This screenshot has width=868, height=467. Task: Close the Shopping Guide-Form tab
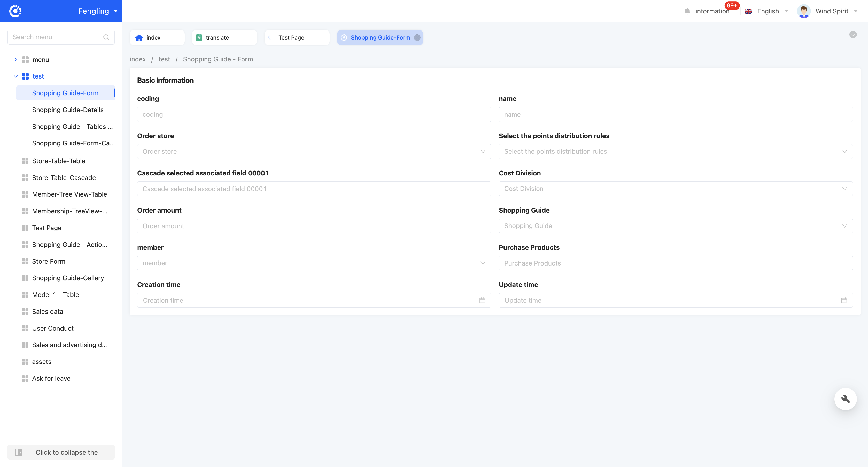point(417,37)
